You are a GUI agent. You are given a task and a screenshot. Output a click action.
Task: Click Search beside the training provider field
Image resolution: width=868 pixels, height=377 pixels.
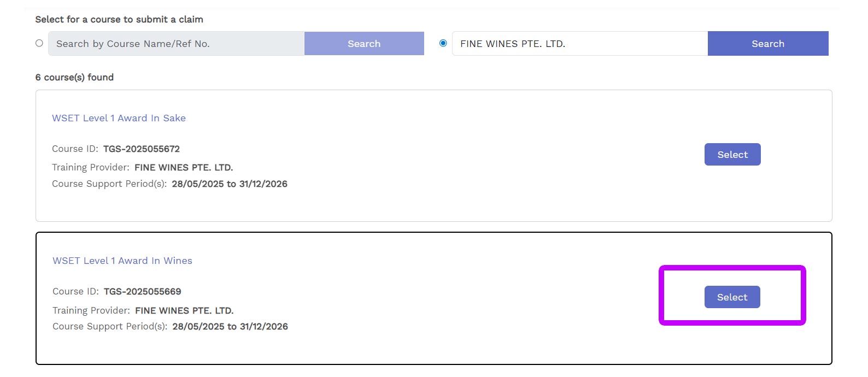click(x=768, y=43)
